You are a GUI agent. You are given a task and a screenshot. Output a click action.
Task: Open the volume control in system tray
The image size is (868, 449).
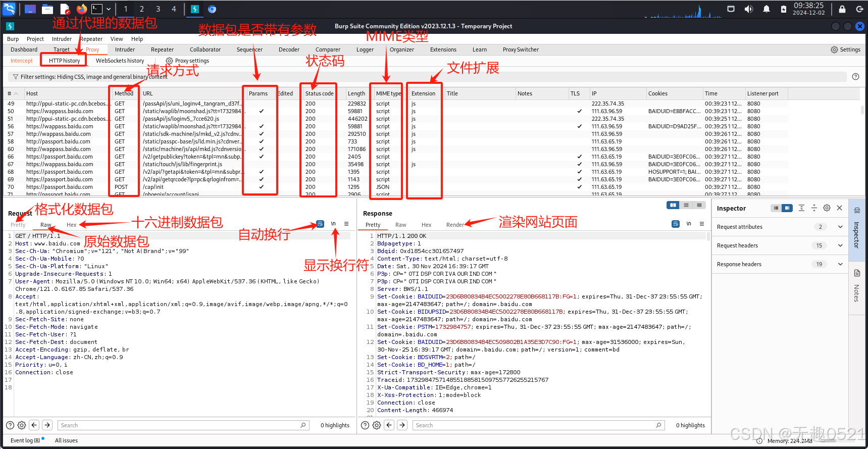[748, 9]
